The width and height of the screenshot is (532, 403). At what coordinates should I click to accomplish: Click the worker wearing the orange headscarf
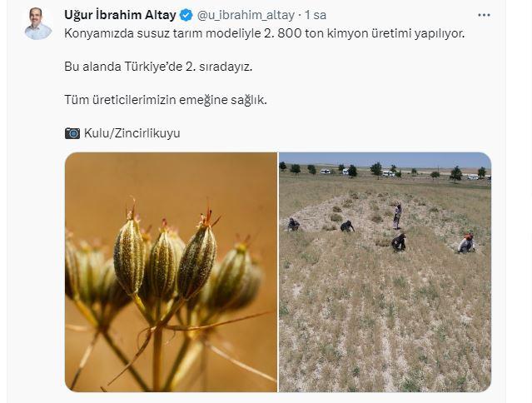[466, 243]
